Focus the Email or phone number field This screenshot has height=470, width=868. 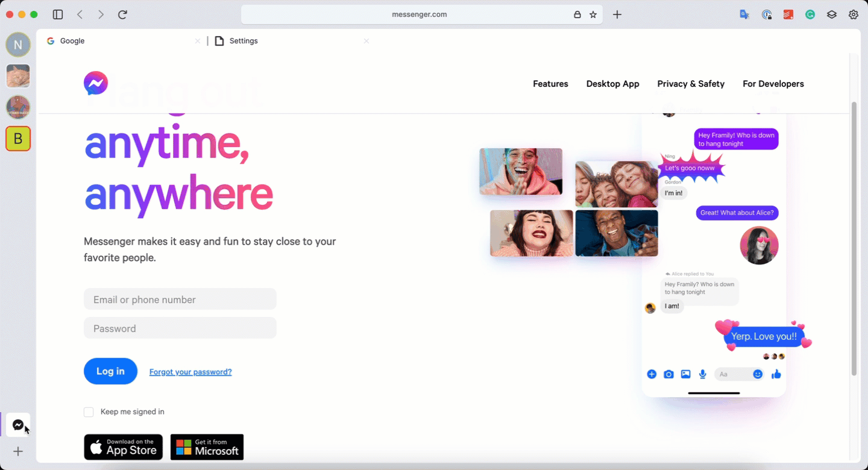tap(180, 299)
